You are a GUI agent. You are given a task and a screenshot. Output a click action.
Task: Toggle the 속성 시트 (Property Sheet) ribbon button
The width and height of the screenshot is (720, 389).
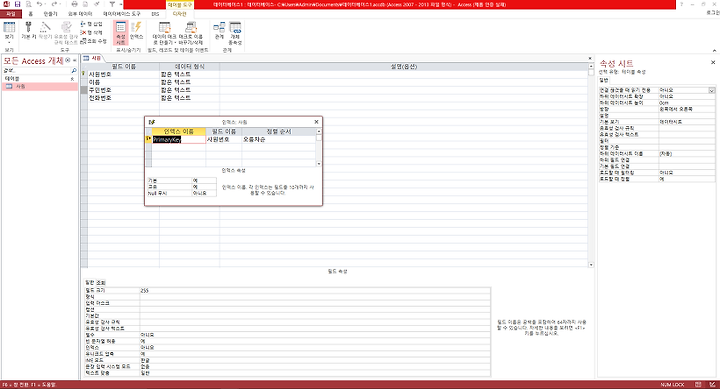(121, 33)
